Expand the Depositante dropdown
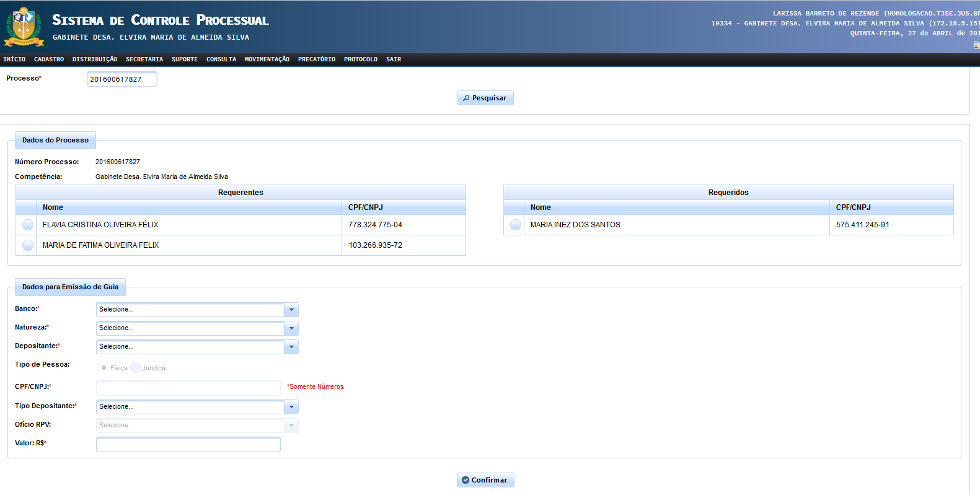Viewport: 980px width, 493px height. pos(291,347)
